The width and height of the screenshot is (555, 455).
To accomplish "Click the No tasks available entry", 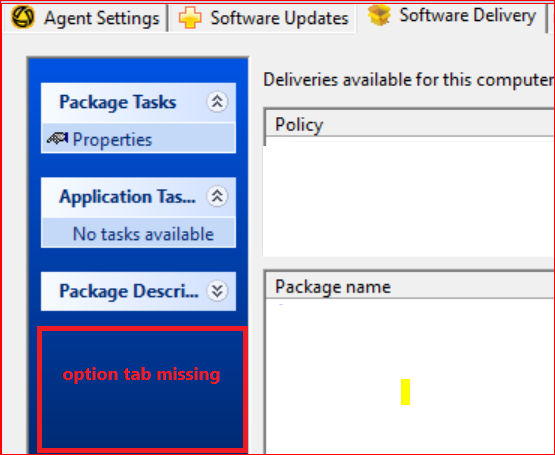I will 143,234.
